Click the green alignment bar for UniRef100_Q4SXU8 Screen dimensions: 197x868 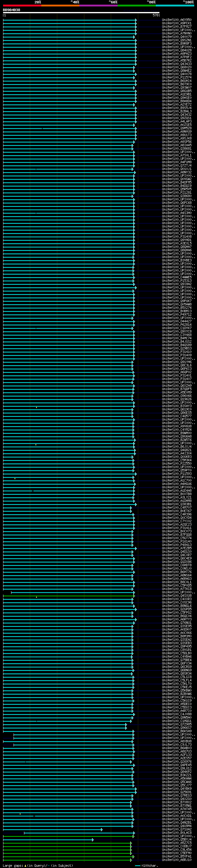pyautogui.click(x=69, y=596)
